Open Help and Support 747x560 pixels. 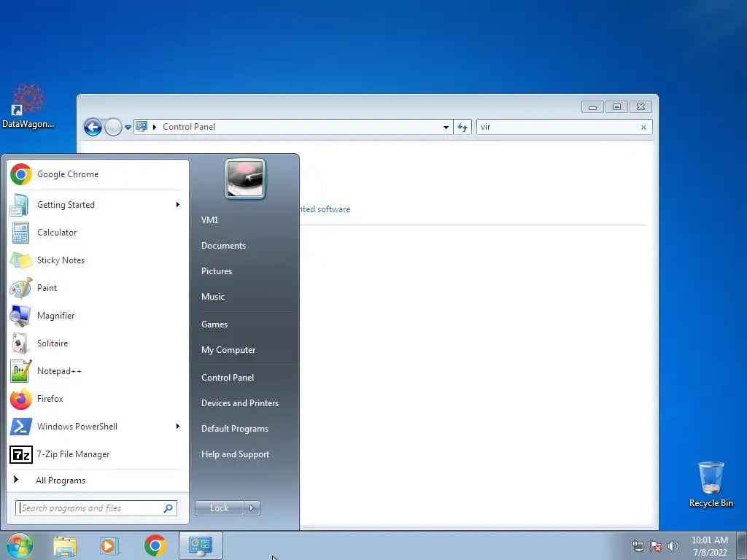235,454
